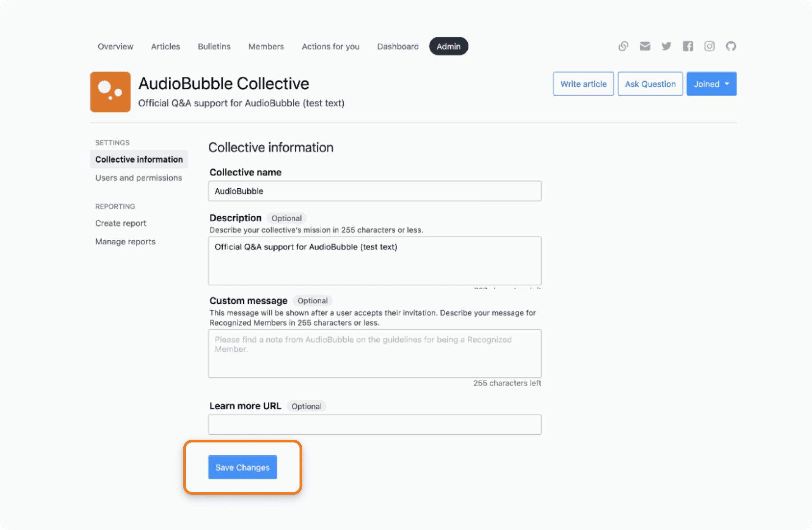Viewport: 812px width, 530px height.
Task: Click the Write article button
Action: pyautogui.click(x=583, y=84)
